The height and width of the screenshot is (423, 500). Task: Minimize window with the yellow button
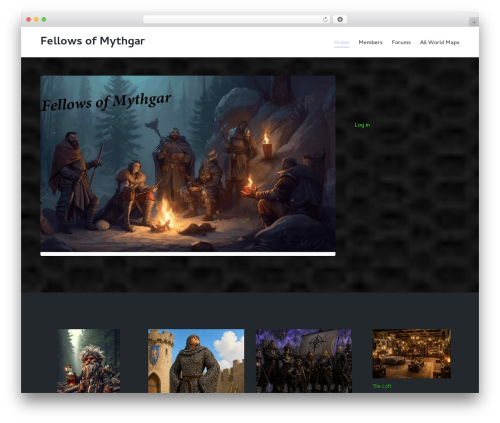click(36, 19)
